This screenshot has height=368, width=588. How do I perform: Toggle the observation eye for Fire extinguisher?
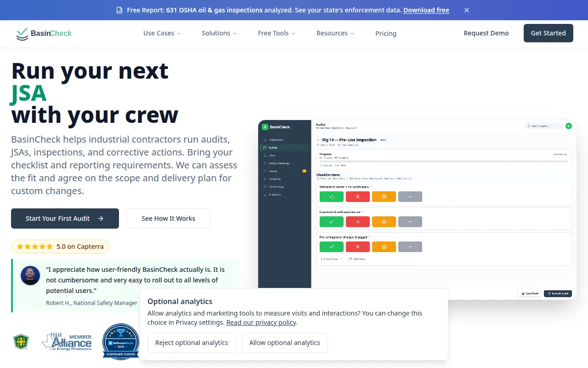(x=384, y=247)
